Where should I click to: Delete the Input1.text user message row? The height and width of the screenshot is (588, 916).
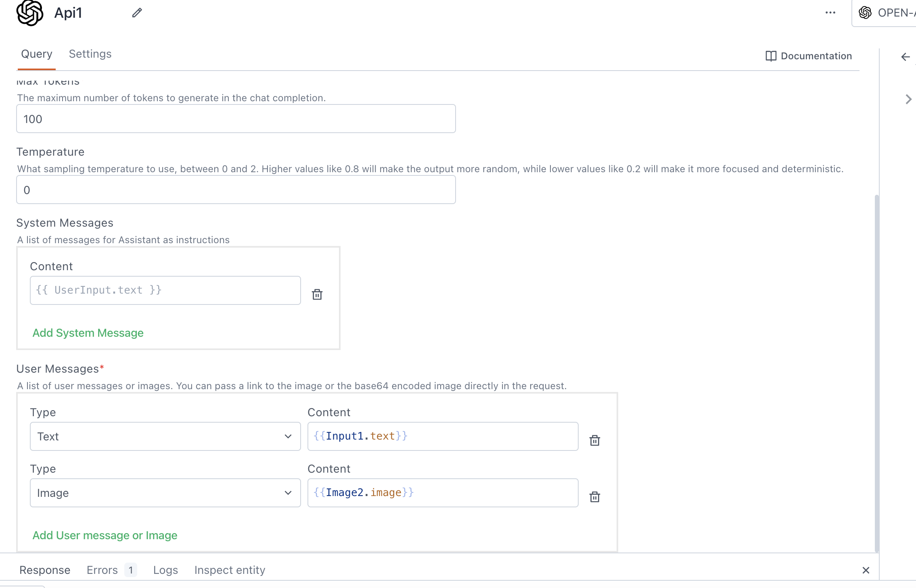tap(594, 440)
